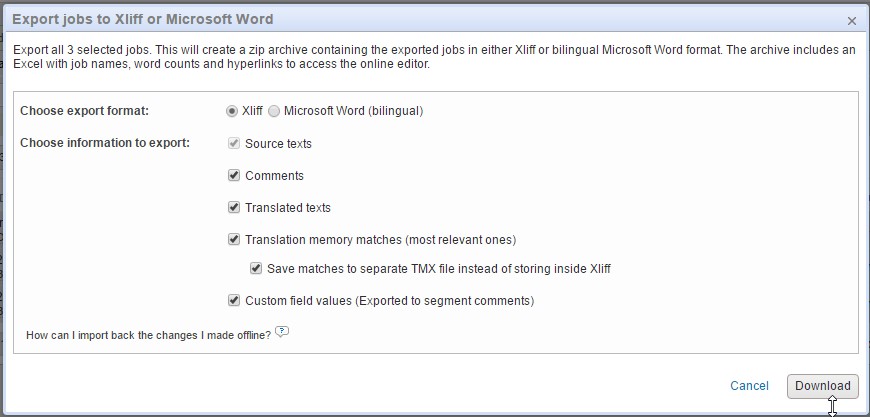The image size is (870, 417).
Task: Click the 'Microsoft Word (bilingual)' label text
Action: pos(353,111)
